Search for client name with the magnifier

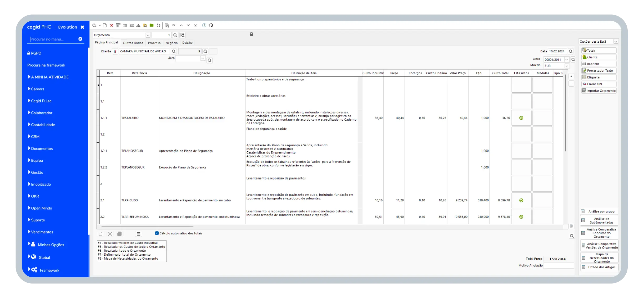click(x=174, y=51)
